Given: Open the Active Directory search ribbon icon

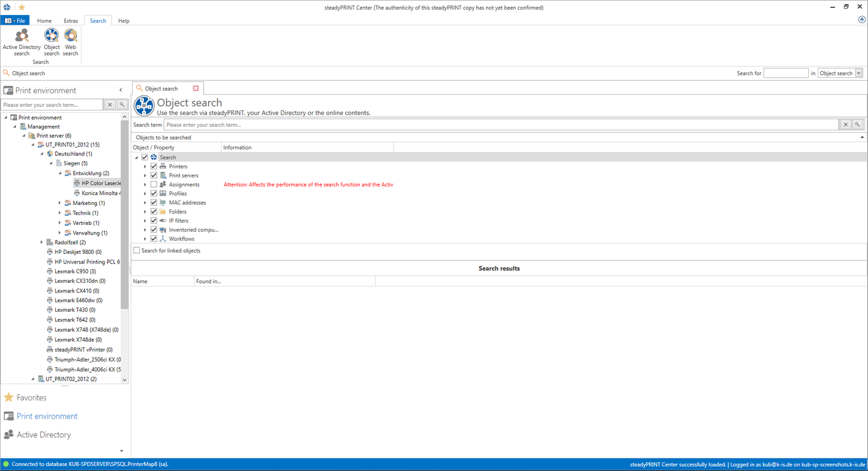Looking at the screenshot, I should [22, 42].
